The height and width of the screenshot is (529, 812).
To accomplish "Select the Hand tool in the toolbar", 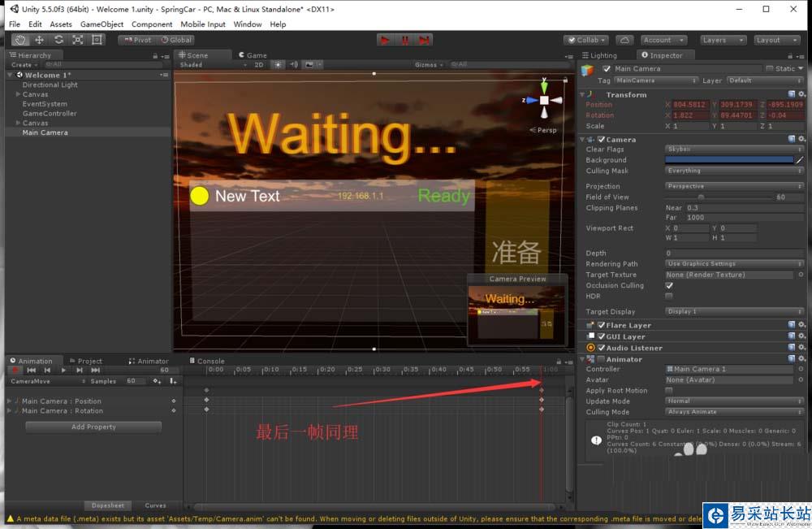I will 20,40.
